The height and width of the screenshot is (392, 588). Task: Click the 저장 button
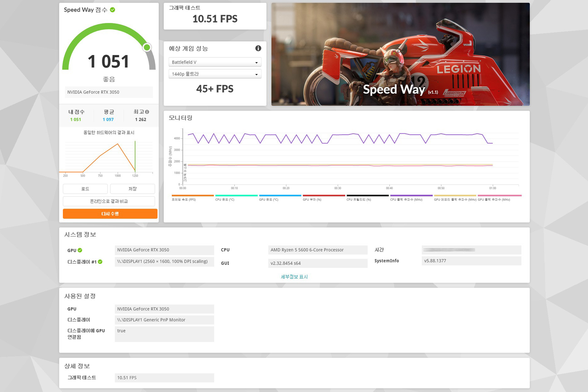[x=133, y=189]
